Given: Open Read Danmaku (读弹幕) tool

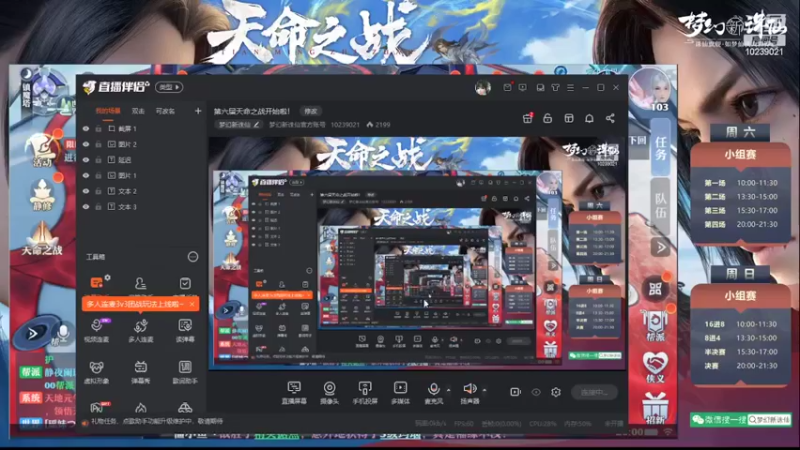Looking at the screenshot, I should pos(185,330).
